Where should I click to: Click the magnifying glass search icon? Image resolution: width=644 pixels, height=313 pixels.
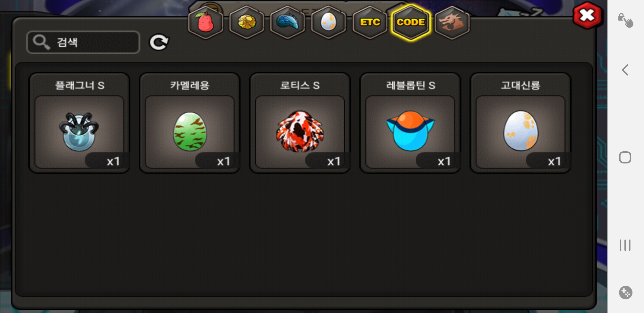tap(41, 42)
